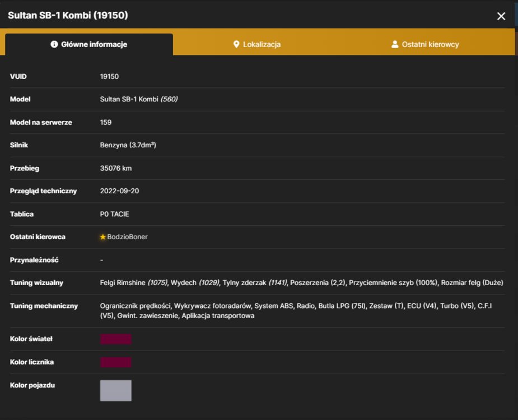Click the System ABS tuning entry
Image resolution: width=518 pixels, height=420 pixels.
pos(273,306)
